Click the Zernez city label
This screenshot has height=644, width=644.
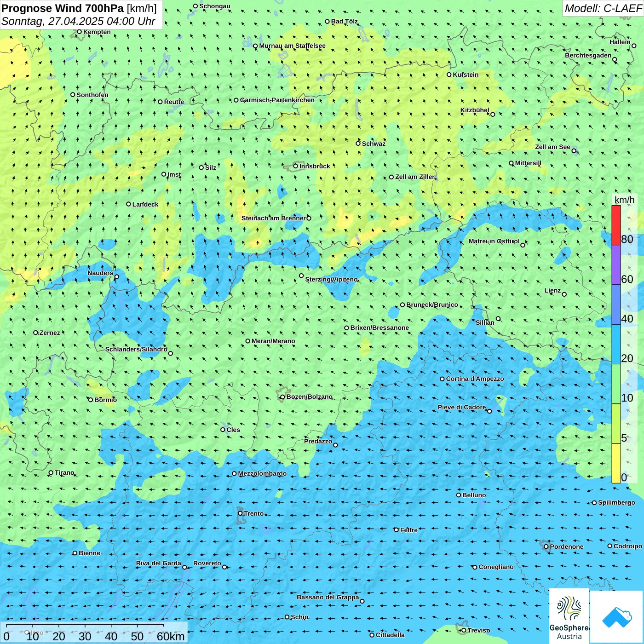50,333
